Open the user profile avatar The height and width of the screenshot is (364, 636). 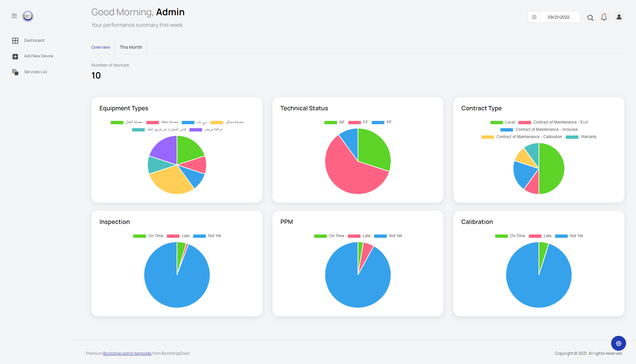[619, 17]
